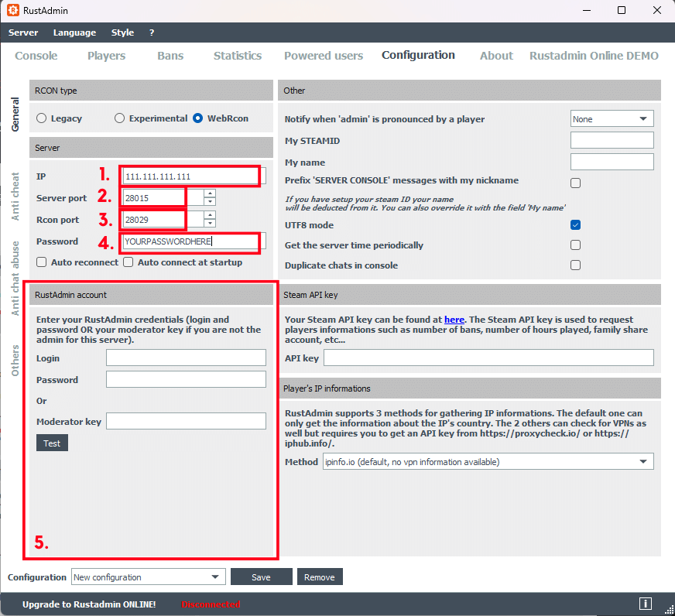Select the Others side tab
This screenshot has width=675, height=616.
pyautogui.click(x=15, y=361)
